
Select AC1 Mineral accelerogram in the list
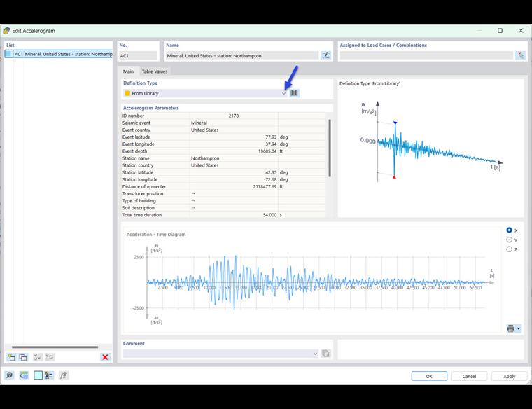pos(58,54)
